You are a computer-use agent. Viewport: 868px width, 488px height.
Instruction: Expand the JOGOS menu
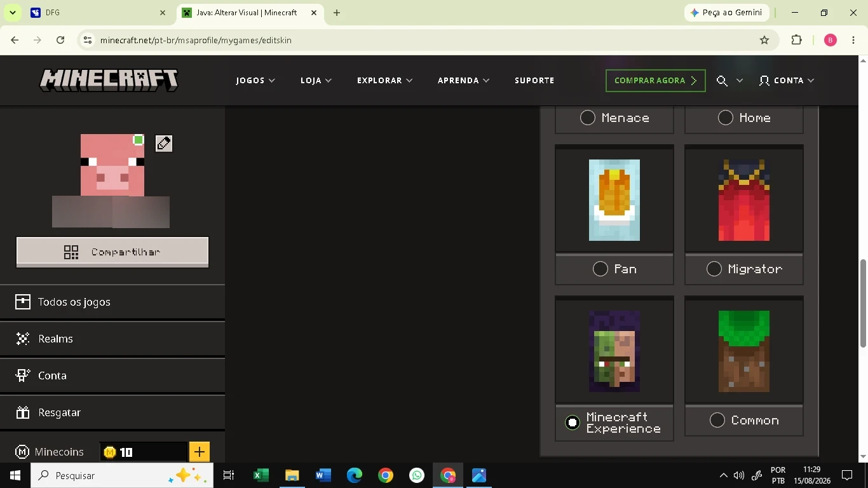255,81
